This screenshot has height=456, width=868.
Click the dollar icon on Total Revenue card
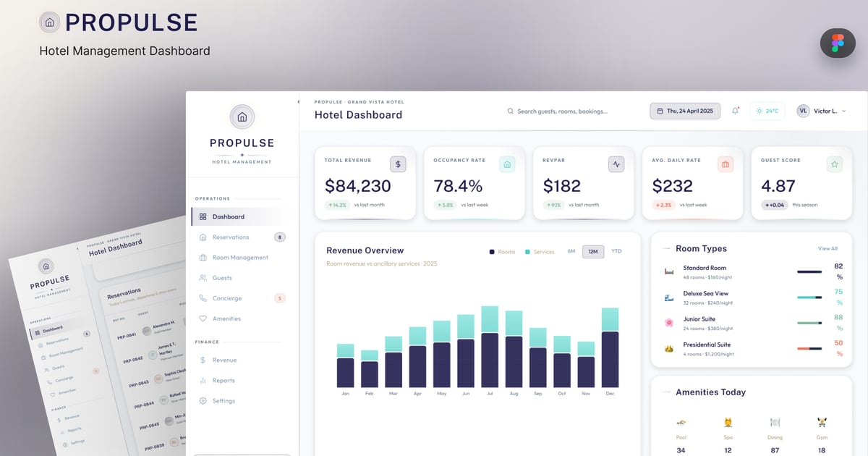point(398,164)
